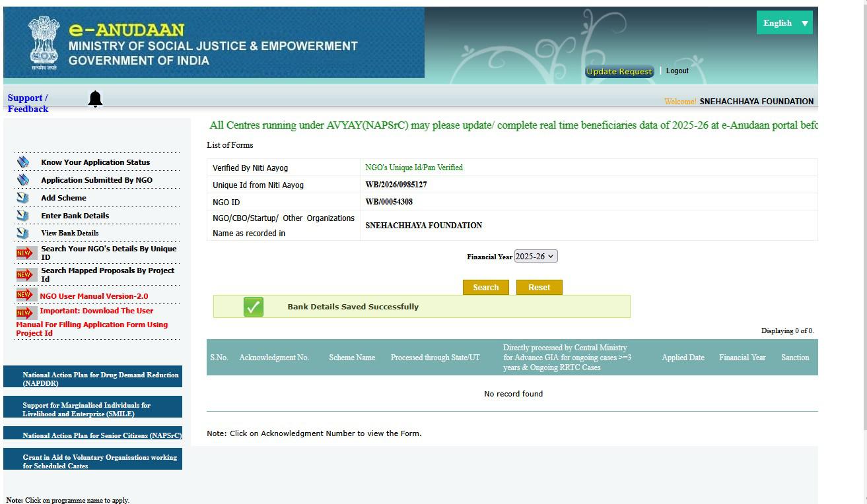Click the 'Acknowledgment No.' column header

click(274, 358)
